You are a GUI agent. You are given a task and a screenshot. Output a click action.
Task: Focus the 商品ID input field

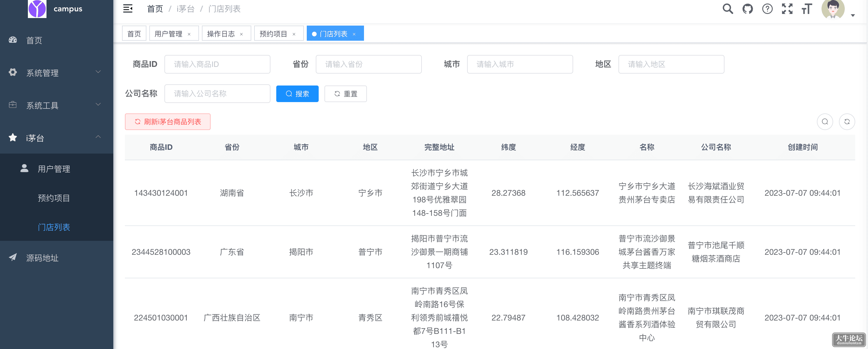pos(217,64)
